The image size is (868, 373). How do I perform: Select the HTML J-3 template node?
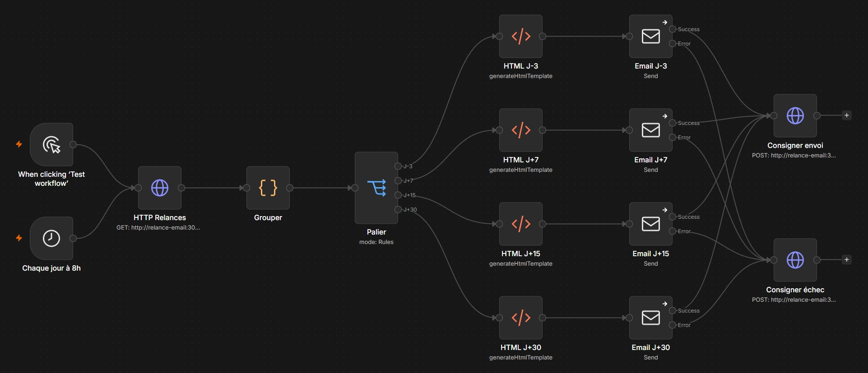[521, 36]
